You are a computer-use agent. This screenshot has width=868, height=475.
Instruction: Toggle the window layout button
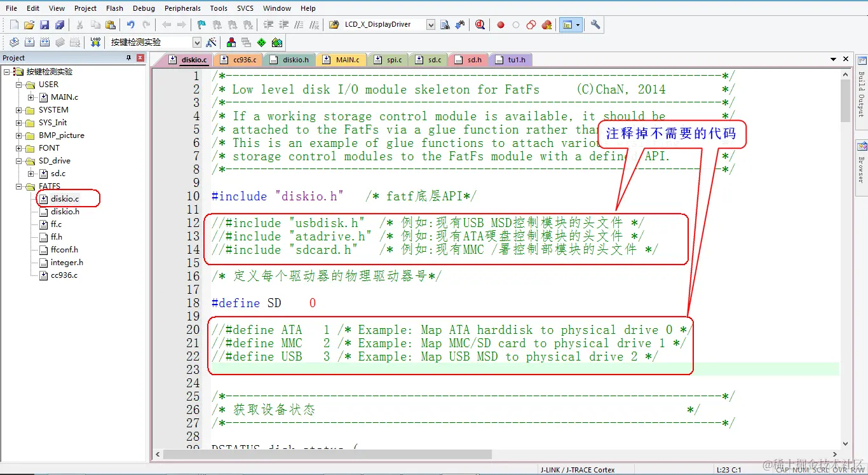(x=567, y=25)
